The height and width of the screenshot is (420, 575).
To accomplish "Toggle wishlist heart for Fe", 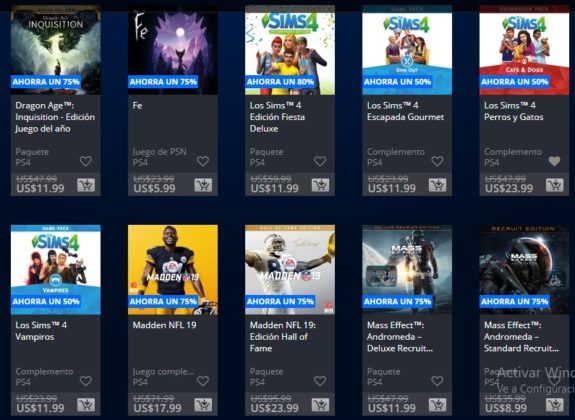I will [203, 161].
